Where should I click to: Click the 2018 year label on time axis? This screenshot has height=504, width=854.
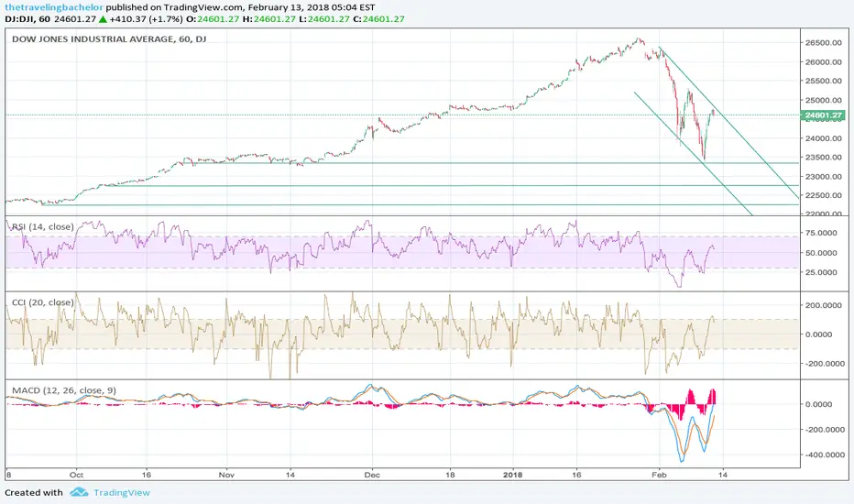click(512, 475)
